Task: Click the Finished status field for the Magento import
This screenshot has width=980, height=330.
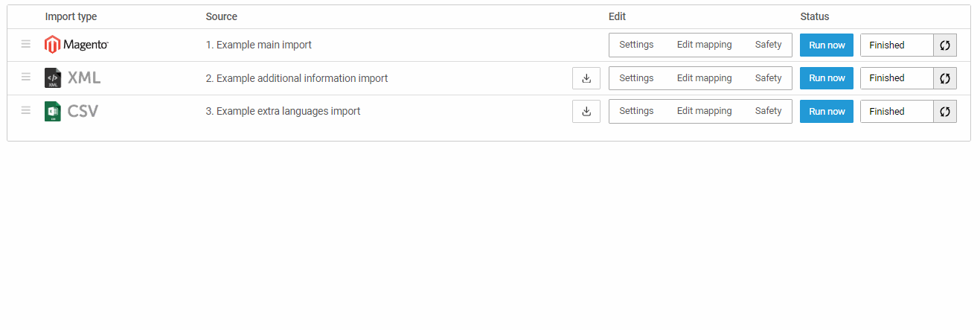Action: (x=896, y=45)
